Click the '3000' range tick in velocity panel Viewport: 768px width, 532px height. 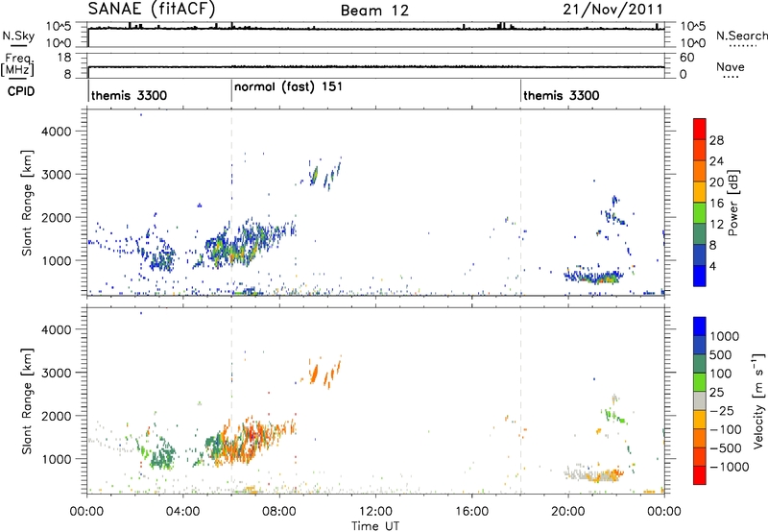tap(56, 373)
